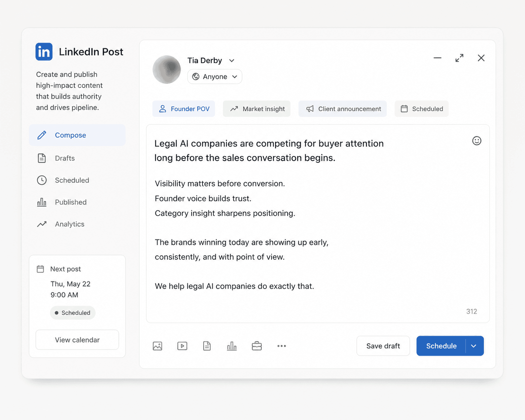Click the Scheduled status badge
Screen dimensions: 525x420
[73, 313]
